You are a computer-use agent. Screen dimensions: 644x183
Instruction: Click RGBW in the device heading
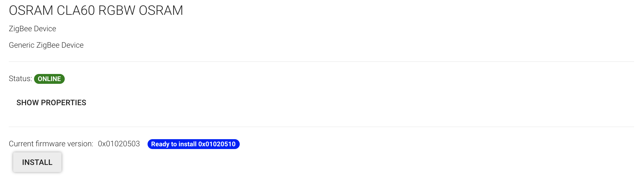point(117,10)
